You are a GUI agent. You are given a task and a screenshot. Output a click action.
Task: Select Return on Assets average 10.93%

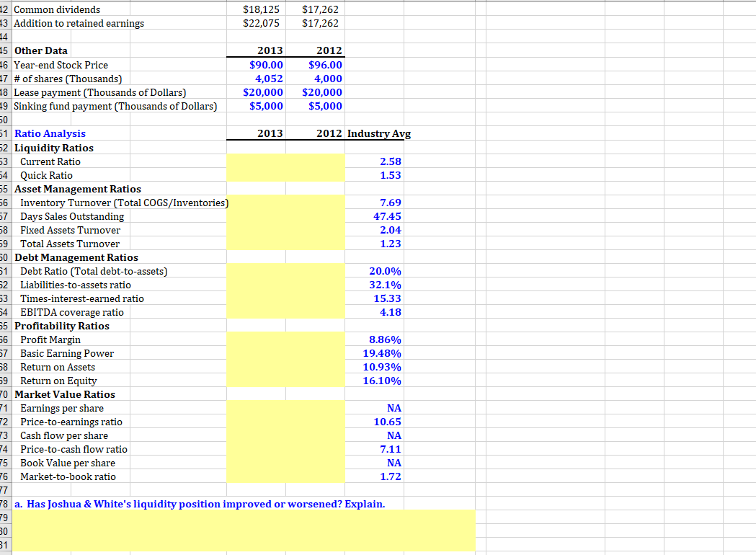(x=382, y=367)
